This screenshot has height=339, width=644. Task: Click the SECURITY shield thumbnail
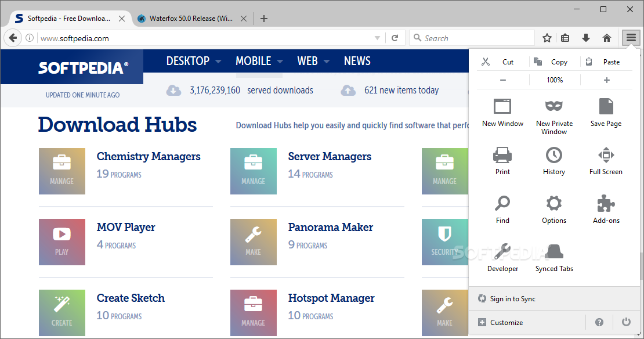445,241
